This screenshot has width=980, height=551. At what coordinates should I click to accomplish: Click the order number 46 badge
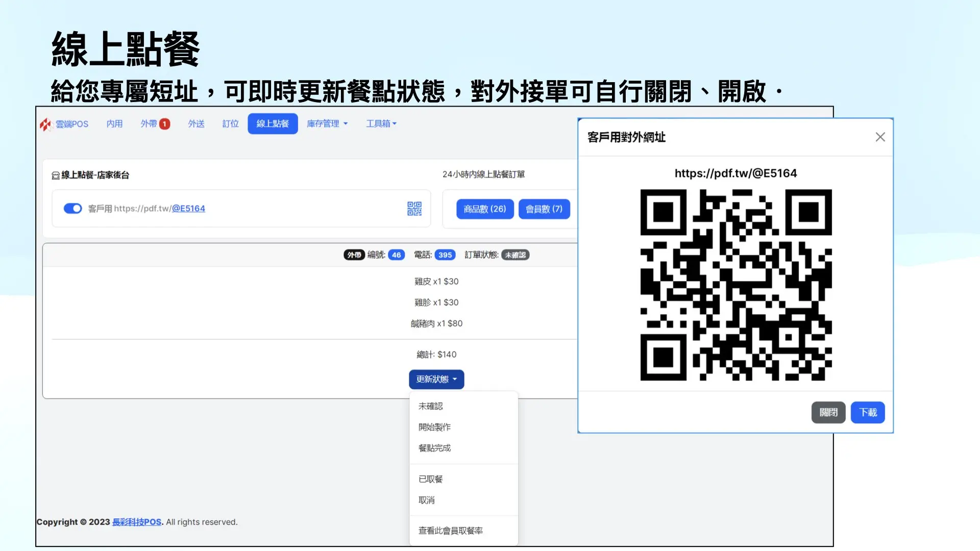tap(396, 255)
